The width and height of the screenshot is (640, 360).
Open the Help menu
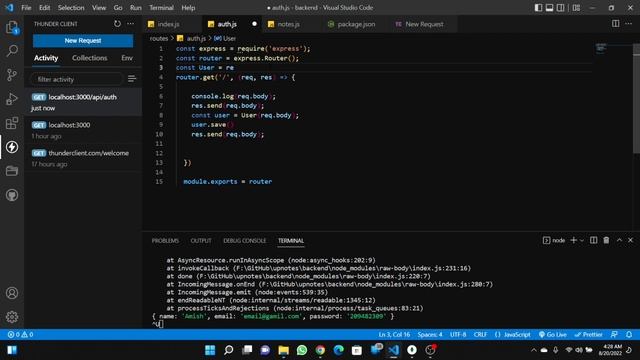tap(188, 8)
